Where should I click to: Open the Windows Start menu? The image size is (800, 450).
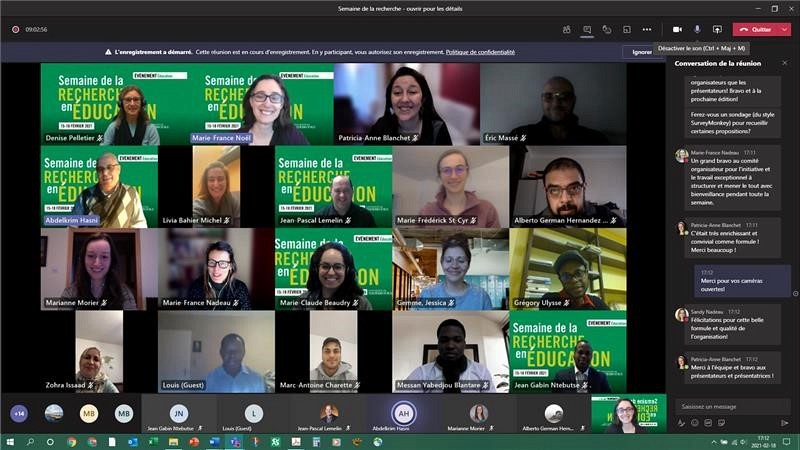(x=10, y=441)
